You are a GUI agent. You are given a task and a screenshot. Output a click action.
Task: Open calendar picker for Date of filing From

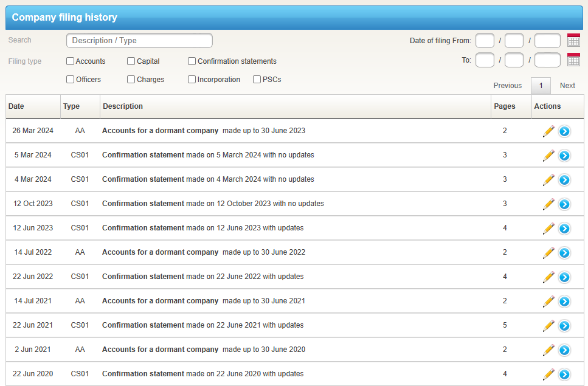pyautogui.click(x=573, y=41)
